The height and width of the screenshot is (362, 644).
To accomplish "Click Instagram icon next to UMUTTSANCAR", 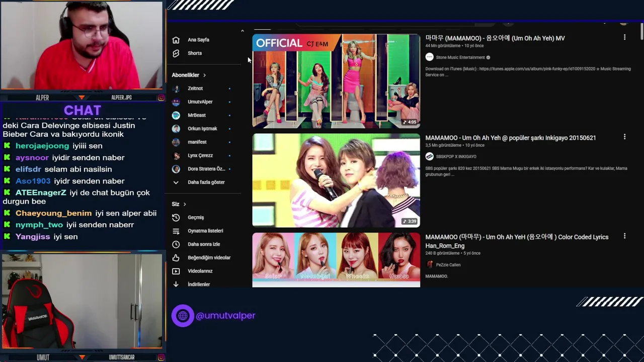I will pos(161,357).
